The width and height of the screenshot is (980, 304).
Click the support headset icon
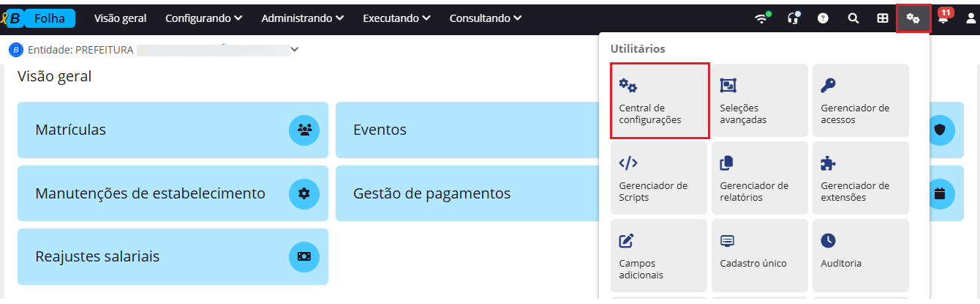pos(793,18)
